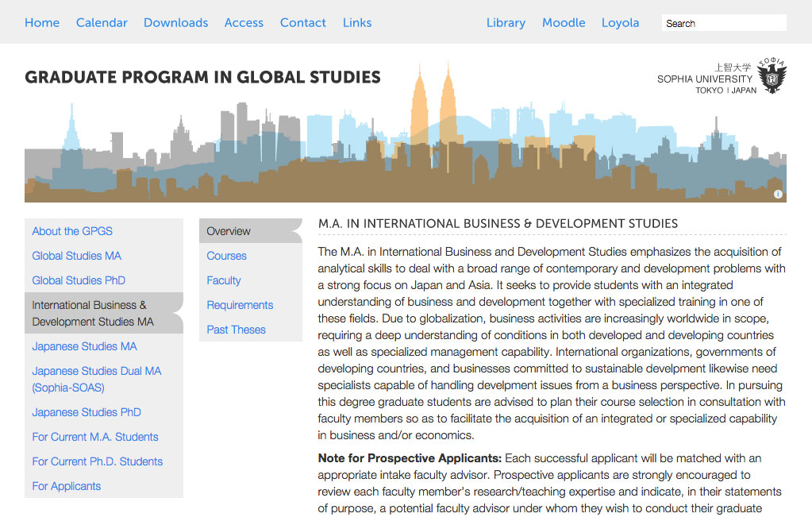Open the Home navigation link
The width and height of the screenshot is (812, 521).
[x=42, y=23]
